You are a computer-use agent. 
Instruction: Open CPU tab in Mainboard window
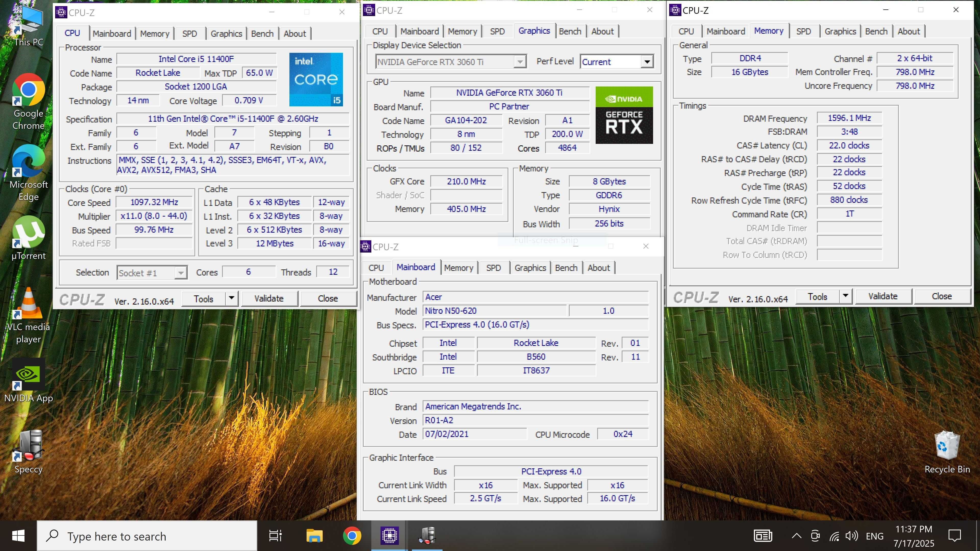click(376, 268)
